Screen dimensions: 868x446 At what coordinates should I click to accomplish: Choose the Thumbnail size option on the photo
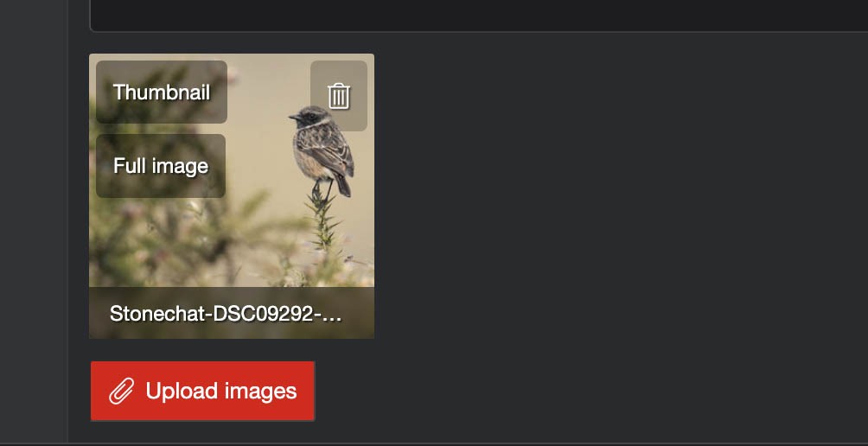click(x=162, y=92)
